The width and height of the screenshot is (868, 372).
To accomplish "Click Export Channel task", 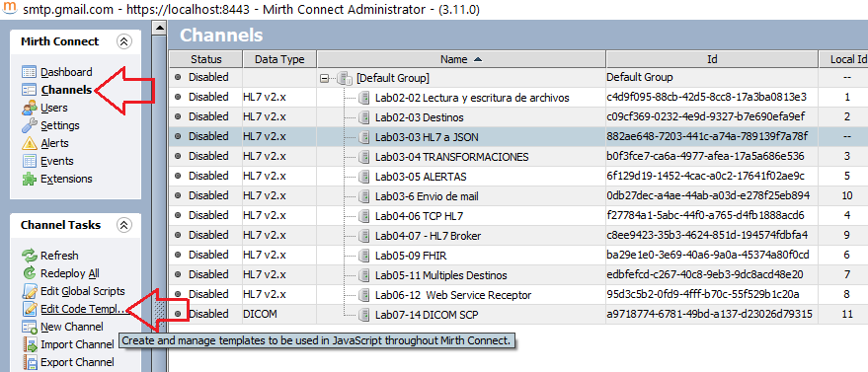I will (x=77, y=362).
